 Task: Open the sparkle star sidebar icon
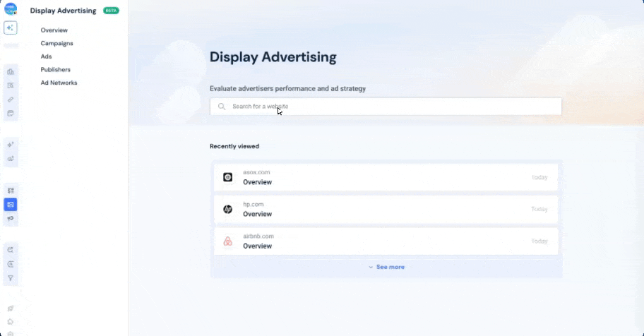11,145
